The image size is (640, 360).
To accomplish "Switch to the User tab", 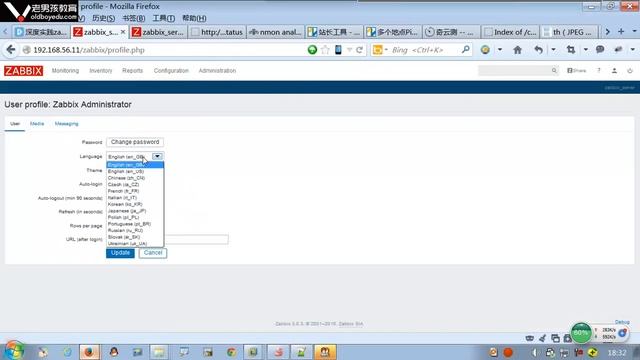I will [x=15, y=124].
